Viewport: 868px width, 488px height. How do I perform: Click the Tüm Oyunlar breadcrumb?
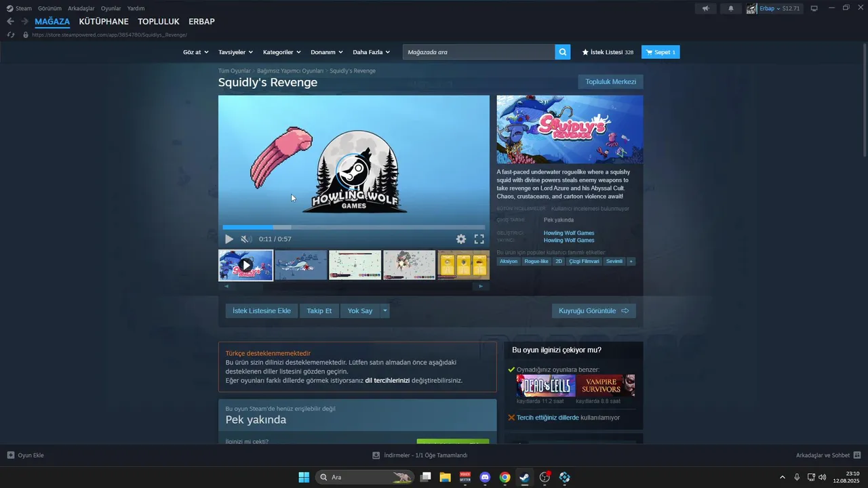point(234,70)
